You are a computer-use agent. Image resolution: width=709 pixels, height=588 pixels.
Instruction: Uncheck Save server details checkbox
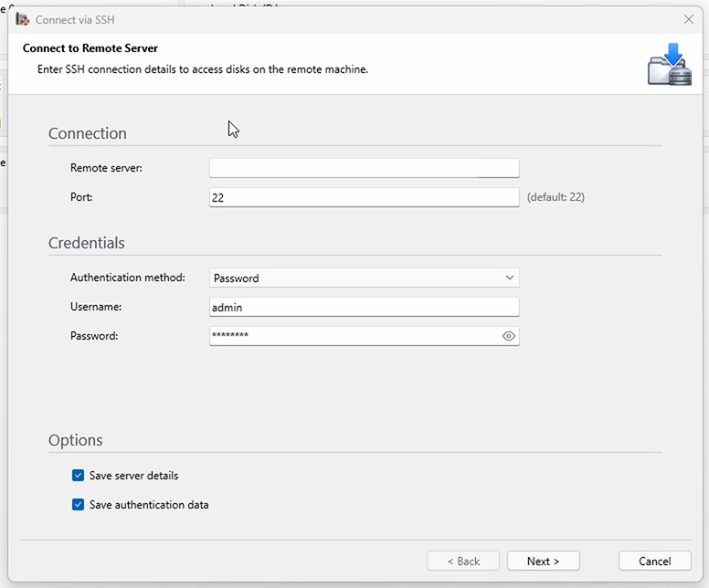click(x=78, y=476)
